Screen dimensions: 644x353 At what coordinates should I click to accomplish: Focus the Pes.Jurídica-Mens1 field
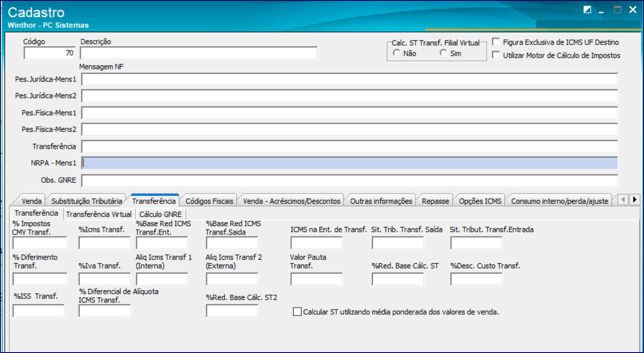350,80
